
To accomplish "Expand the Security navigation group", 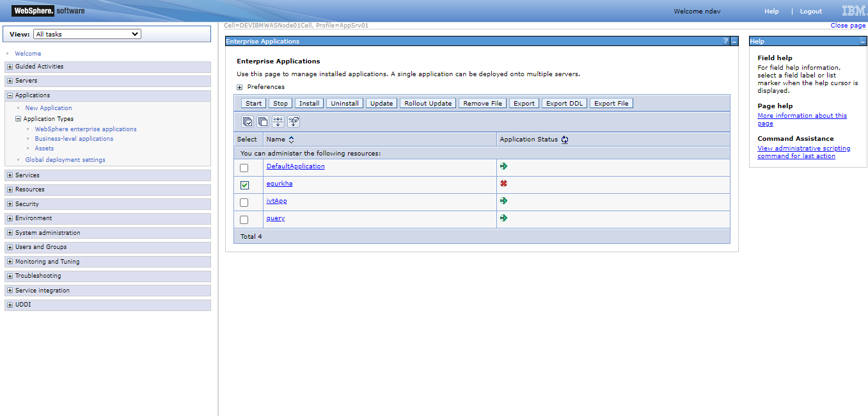I will pos(10,204).
